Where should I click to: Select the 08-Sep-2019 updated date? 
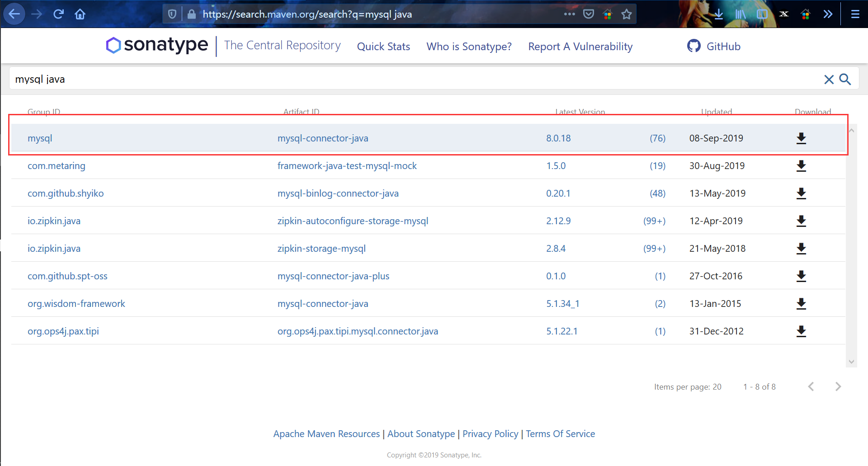[716, 138]
